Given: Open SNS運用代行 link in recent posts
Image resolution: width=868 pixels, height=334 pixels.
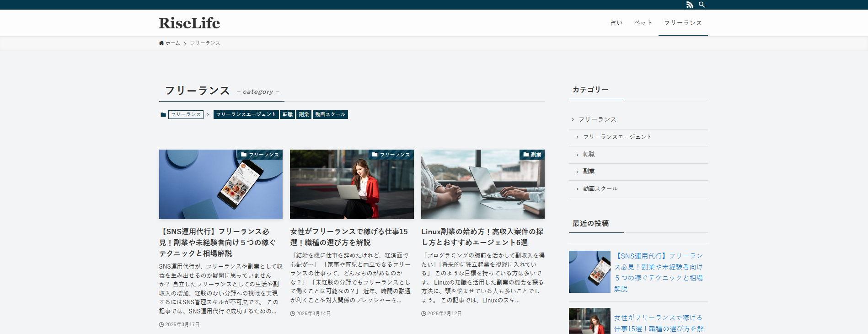Looking at the screenshot, I should tap(659, 272).
